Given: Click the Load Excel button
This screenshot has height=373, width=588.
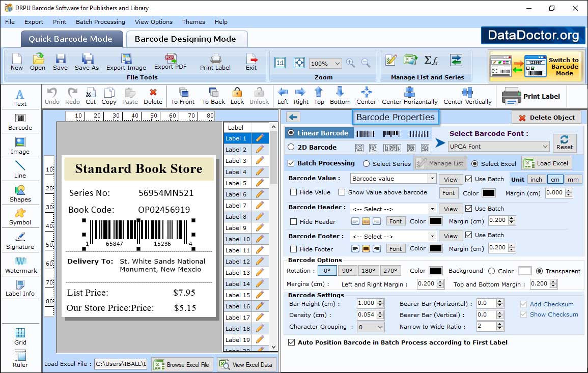Looking at the screenshot, I should coord(547,163).
